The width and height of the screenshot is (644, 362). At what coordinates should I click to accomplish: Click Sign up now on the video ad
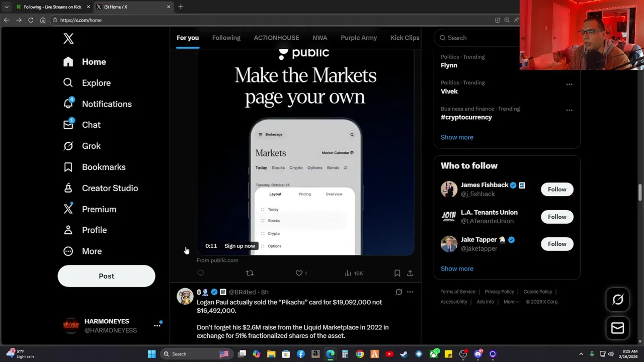click(x=239, y=246)
